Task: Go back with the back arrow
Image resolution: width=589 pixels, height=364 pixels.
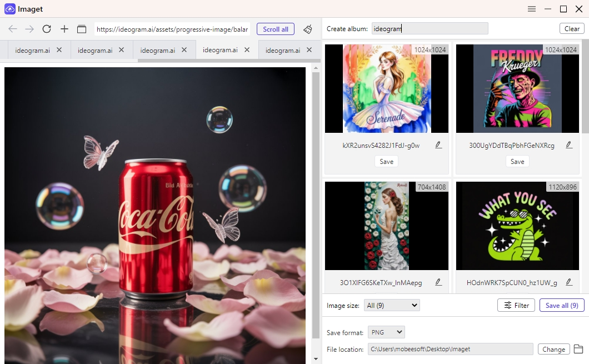Action: pyautogui.click(x=13, y=29)
